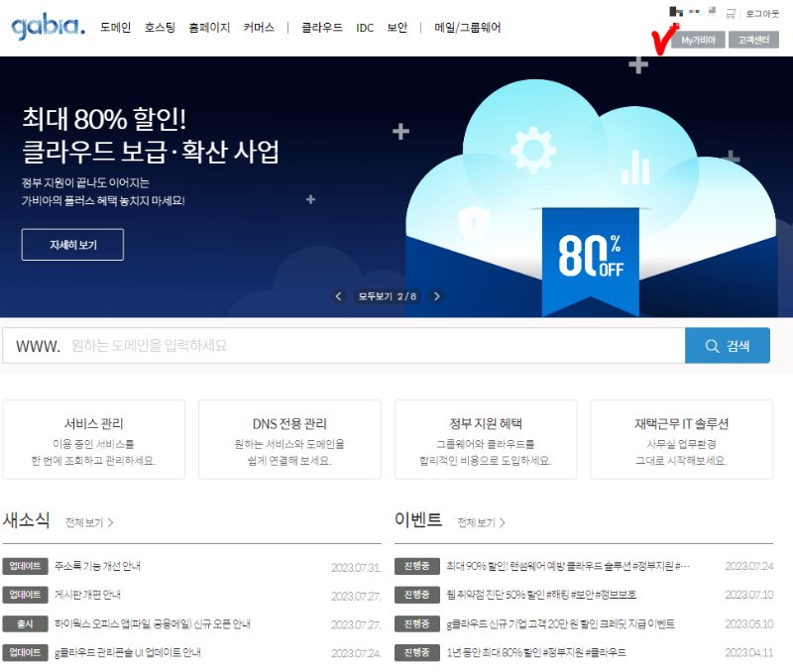Open My가비아
Viewport: 793px width, 672px height.
[x=699, y=40]
